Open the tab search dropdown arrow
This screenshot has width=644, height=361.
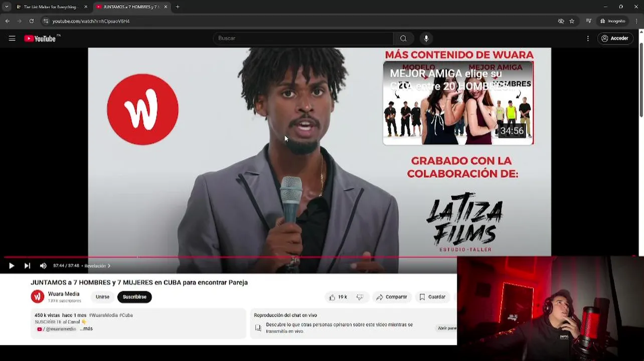pos(7,7)
